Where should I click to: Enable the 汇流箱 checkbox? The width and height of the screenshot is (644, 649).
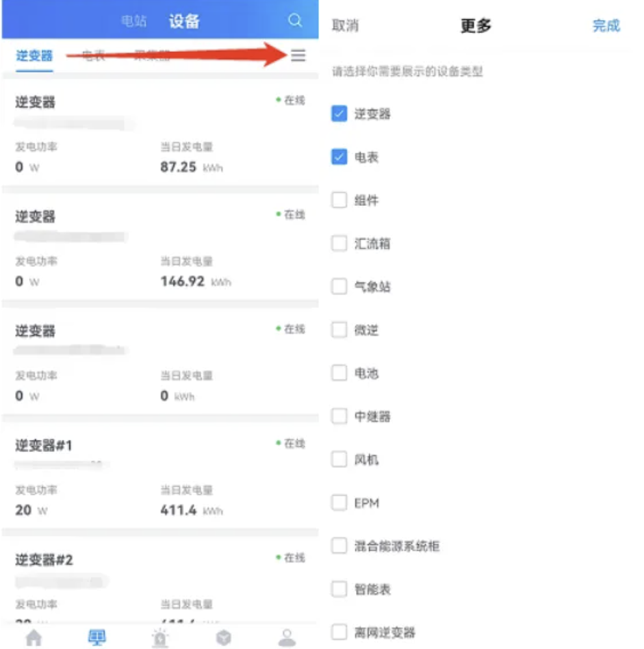[x=339, y=244]
